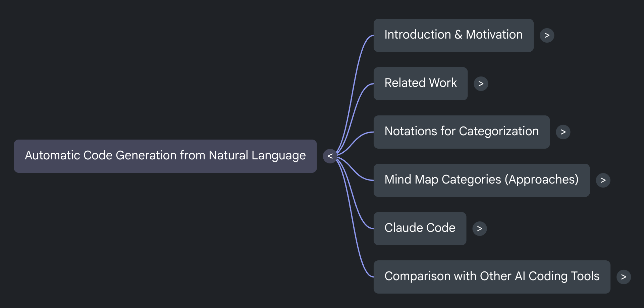Choose the Mind Map Categories (Approaches) node
Viewport: 644px width, 308px height.
(481, 180)
